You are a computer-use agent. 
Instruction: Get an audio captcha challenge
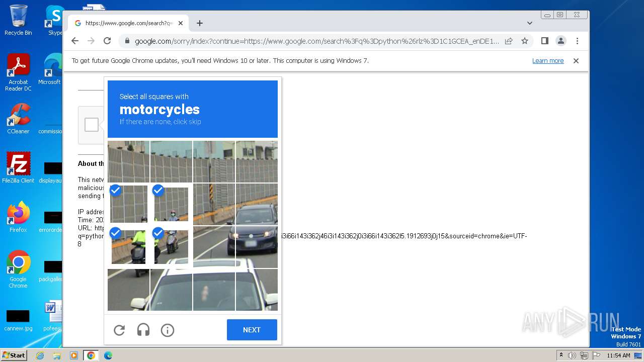(143, 330)
